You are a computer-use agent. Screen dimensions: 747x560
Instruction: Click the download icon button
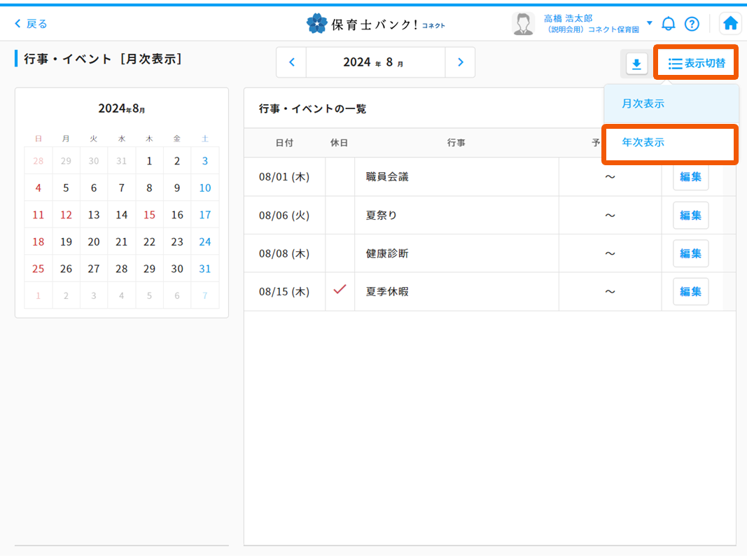coord(636,64)
